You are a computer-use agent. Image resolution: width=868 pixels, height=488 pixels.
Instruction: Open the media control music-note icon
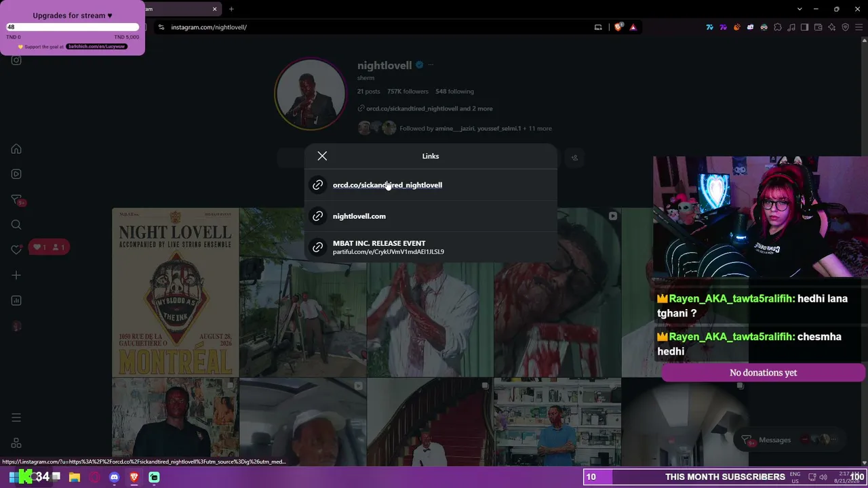pyautogui.click(x=791, y=27)
